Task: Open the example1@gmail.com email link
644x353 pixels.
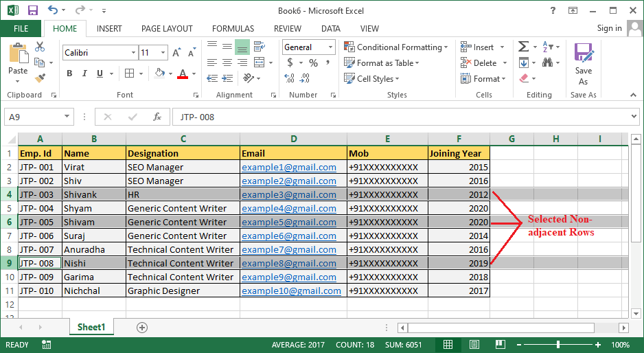Action: (289, 168)
